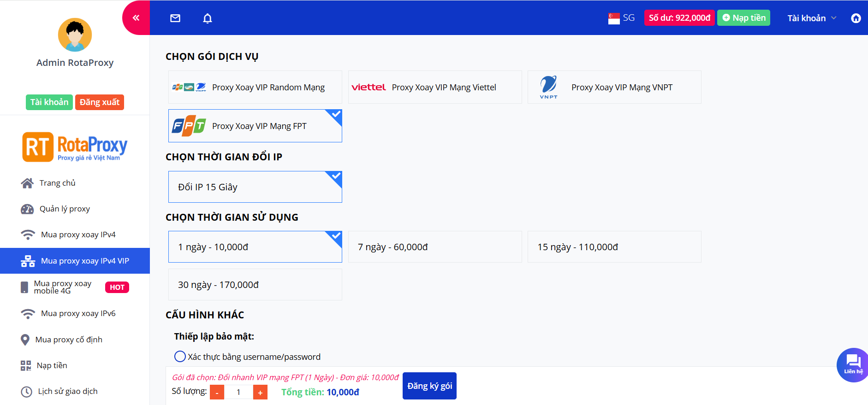868x405 pixels.
Task: Click the home icon in top bar
Action: [x=856, y=18]
